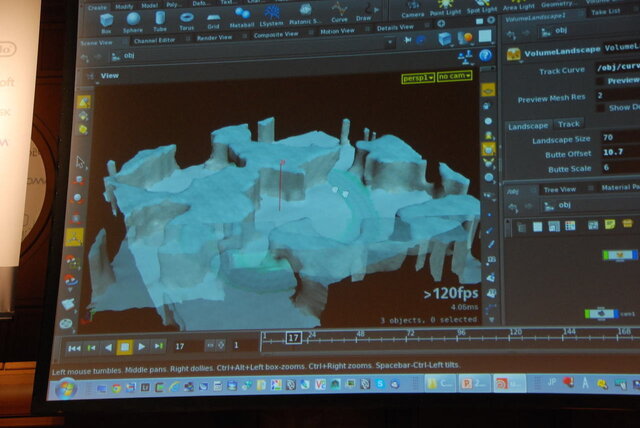Play the animation in reverse
This screenshot has height=428, width=640.
108,347
